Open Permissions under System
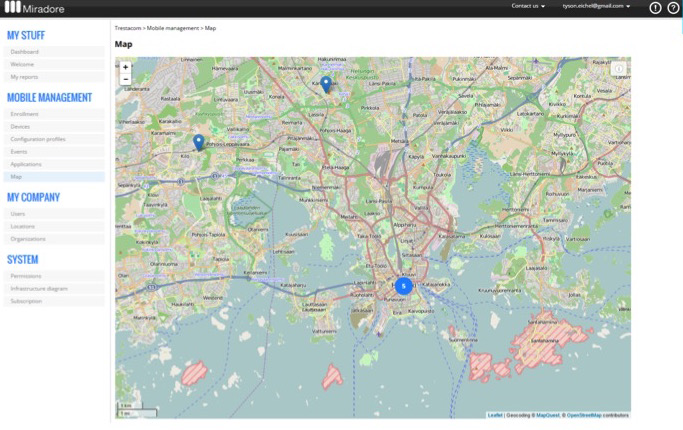The width and height of the screenshot is (683, 430). click(54, 276)
